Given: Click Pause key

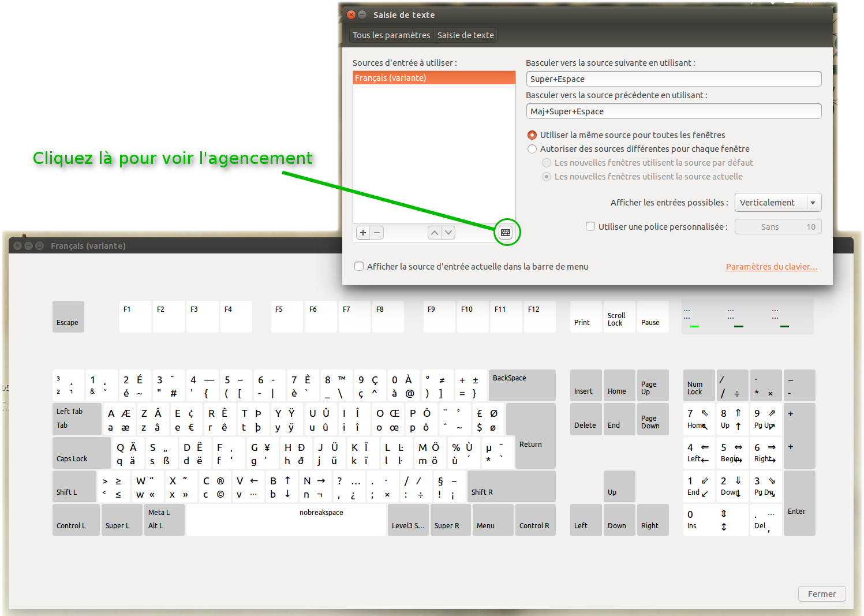Looking at the screenshot, I should [x=653, y=316].
